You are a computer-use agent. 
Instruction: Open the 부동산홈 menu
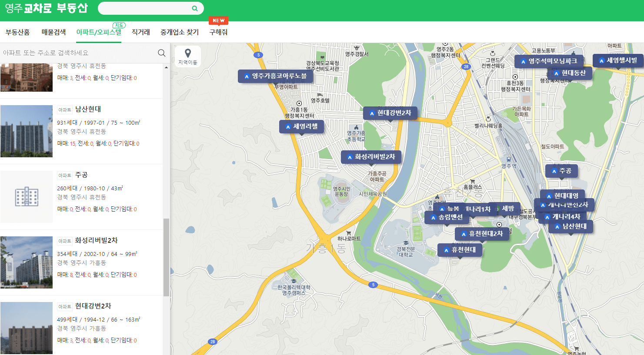[18, 32]
